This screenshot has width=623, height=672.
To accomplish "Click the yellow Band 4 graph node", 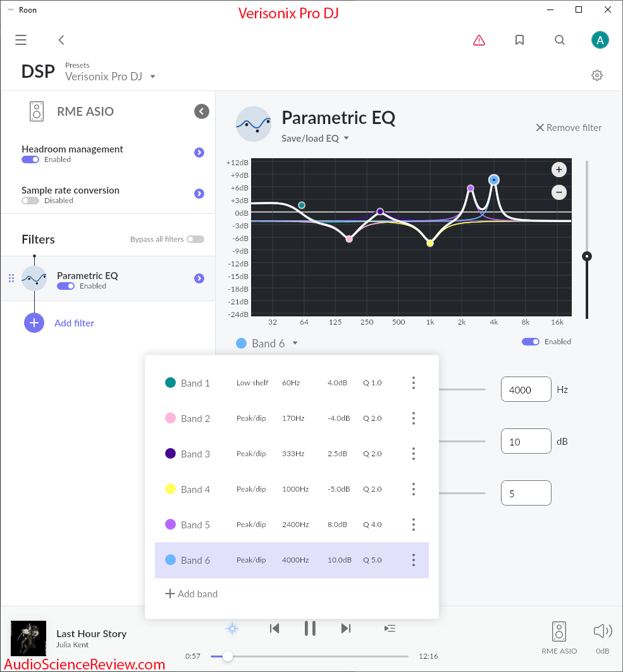I will tap(429, 244).
